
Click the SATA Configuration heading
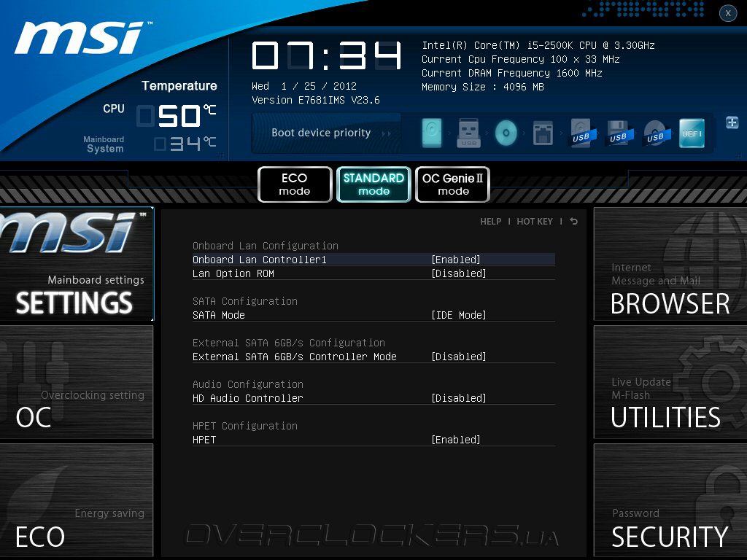tap(245, 301)
